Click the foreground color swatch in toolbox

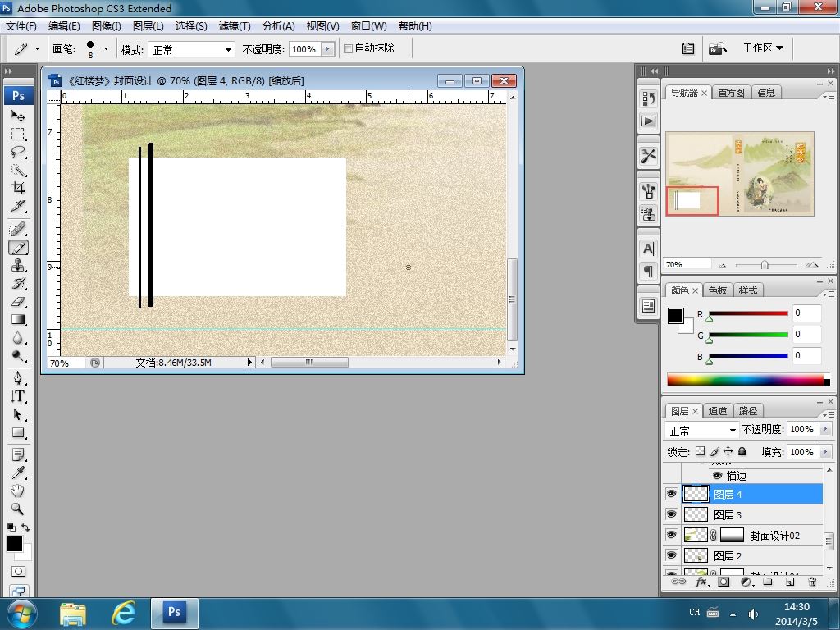pos(15,544)
